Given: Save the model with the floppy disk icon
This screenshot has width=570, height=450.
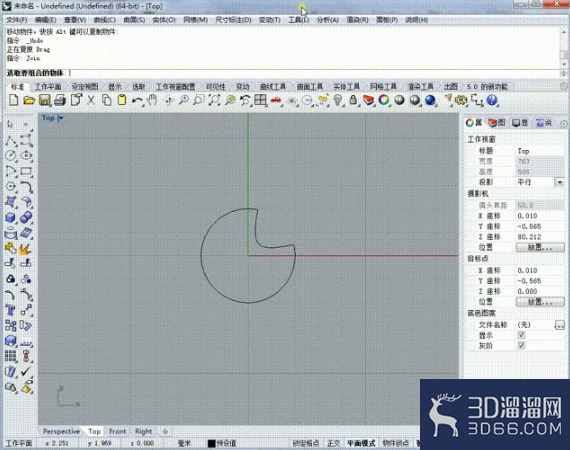Looking at the screenshot, I should click(x=44, y=100).
